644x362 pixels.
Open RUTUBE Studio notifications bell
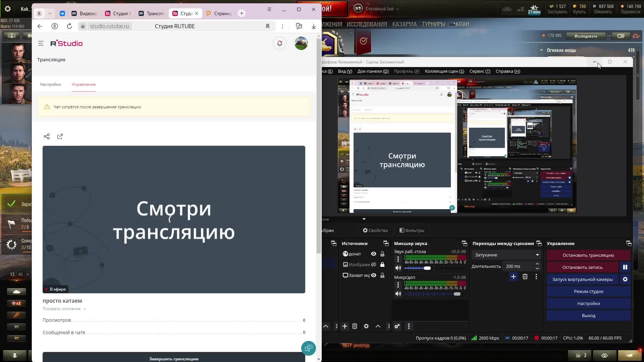click(x=280, y=43)
